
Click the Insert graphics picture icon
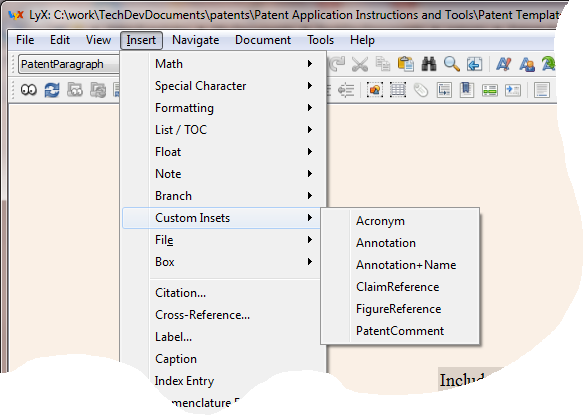[375, 90]
